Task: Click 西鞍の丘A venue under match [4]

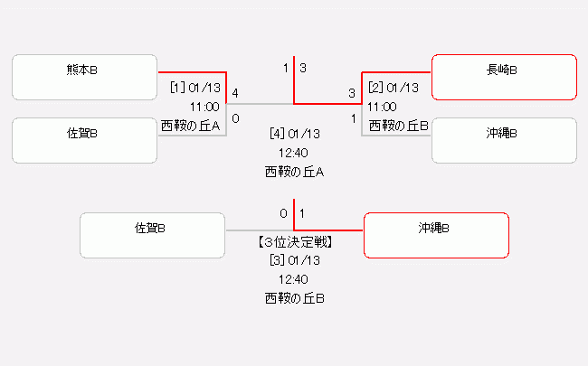Action: pos(295,170)
